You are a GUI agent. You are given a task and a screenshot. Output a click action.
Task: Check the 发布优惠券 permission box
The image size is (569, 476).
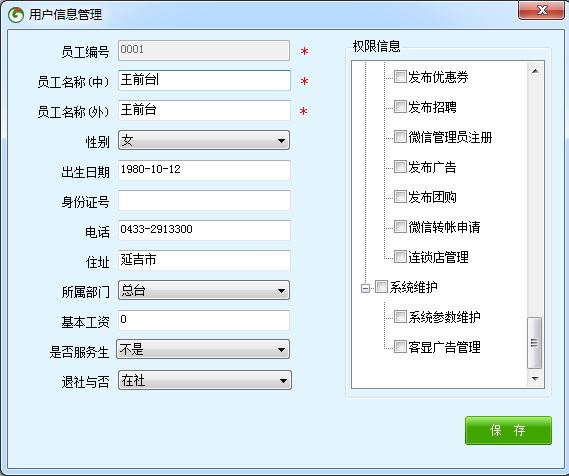[x=400, y=77]
